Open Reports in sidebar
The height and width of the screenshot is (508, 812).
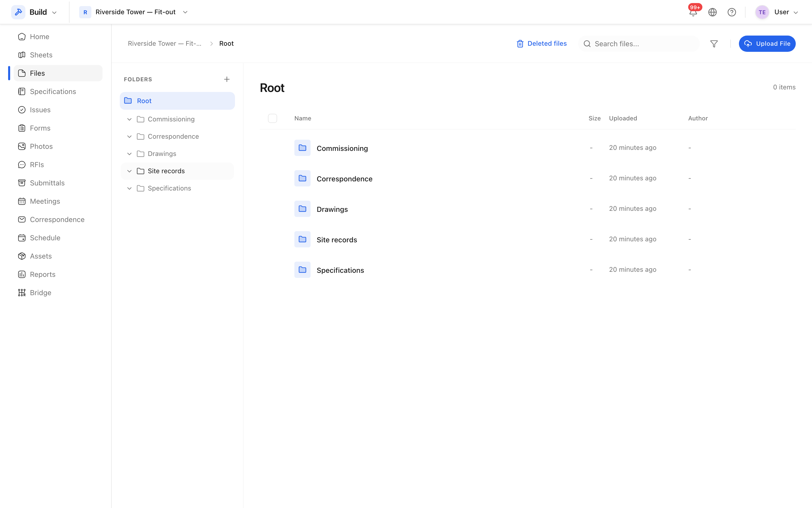(58, 275)
